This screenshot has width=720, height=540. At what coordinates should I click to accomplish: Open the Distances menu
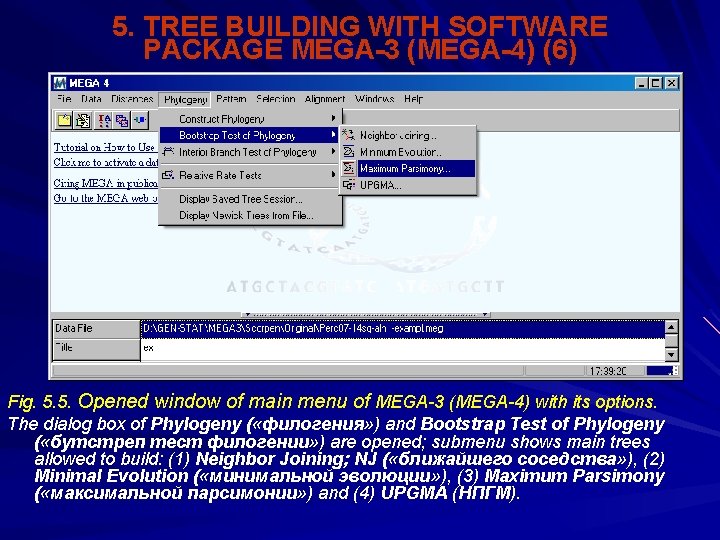pyautogui.click(x=132, y=99)
